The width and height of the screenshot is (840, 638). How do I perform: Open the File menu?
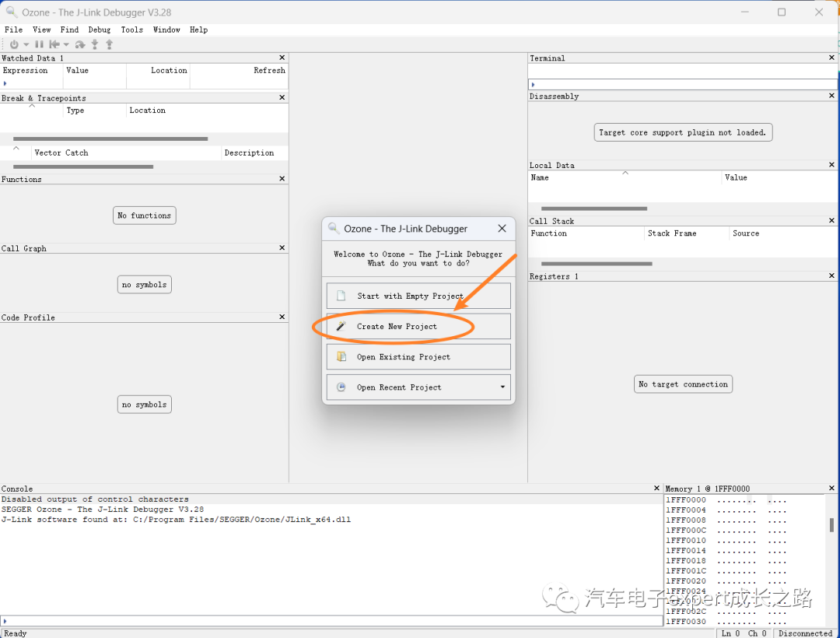coord(13,30)
